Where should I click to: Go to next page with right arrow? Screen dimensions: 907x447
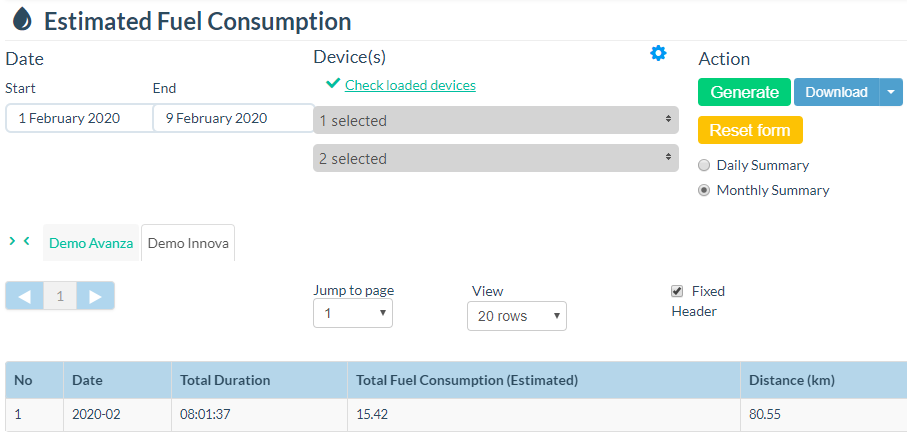pos(96,296)
